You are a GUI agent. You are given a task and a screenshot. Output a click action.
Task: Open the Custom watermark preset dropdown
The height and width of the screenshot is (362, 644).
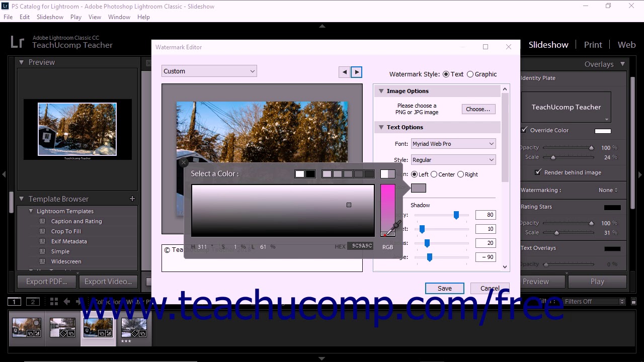209,71
